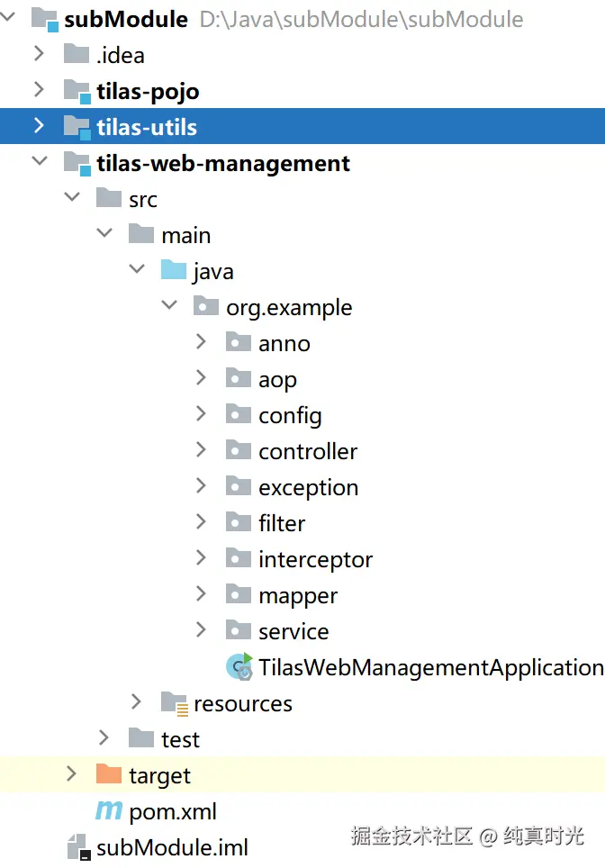Select the filter package

tap(282, 523)
